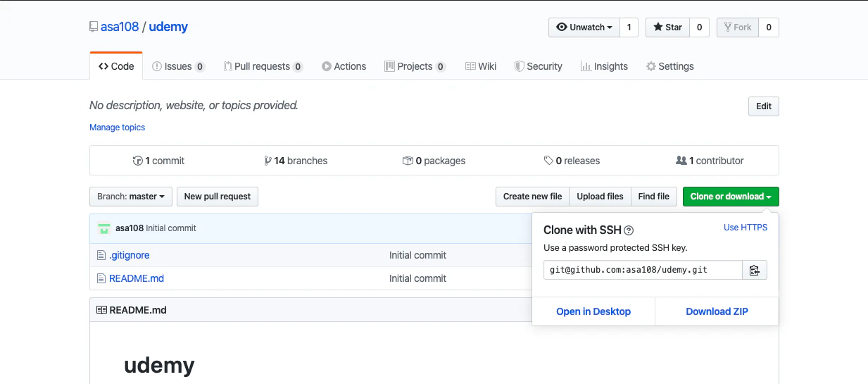Image resolution: width=868 pixels, height=384 pixels.
Task: Click the README.md header book icon
Action: point(101,310)
